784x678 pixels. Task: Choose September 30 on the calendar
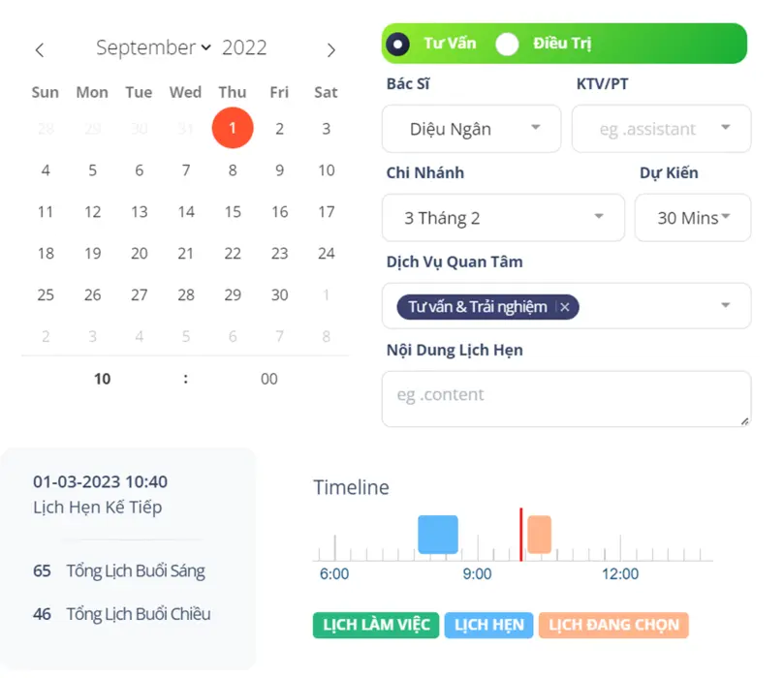click(279, 295)
